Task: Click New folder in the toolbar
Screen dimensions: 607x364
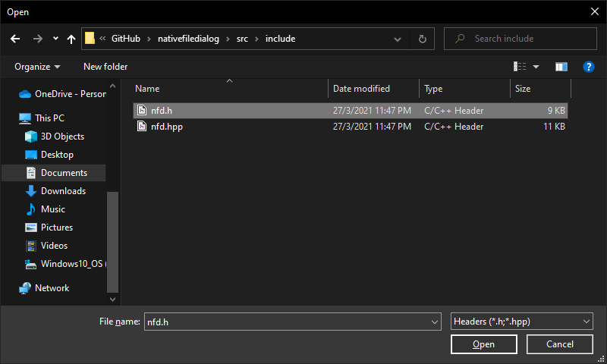Action: click(x=105, y=67)
